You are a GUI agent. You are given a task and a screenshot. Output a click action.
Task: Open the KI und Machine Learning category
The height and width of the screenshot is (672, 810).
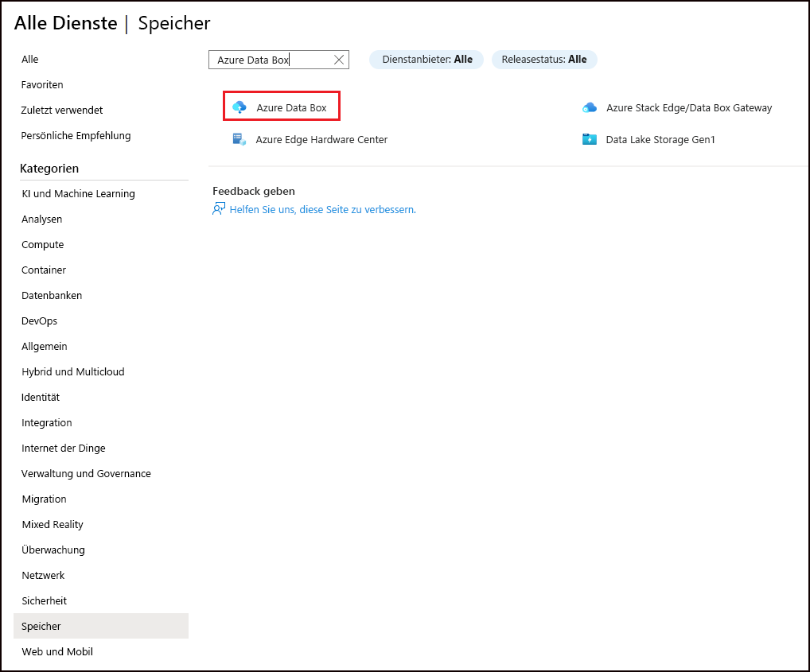[x=78, y=193]
